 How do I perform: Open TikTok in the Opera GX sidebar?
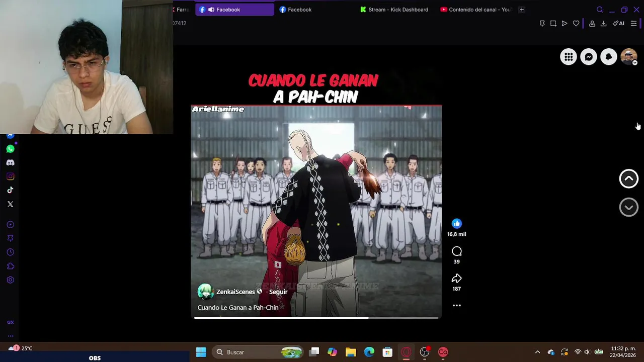[10, 190]
